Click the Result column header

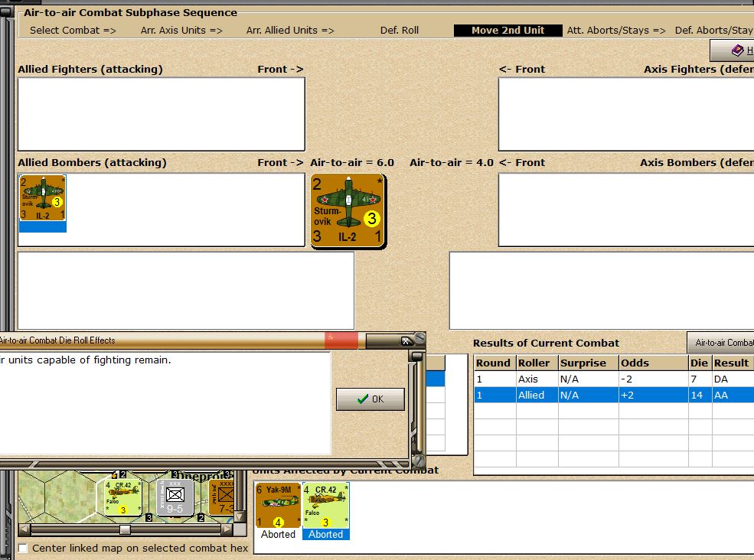733,363
